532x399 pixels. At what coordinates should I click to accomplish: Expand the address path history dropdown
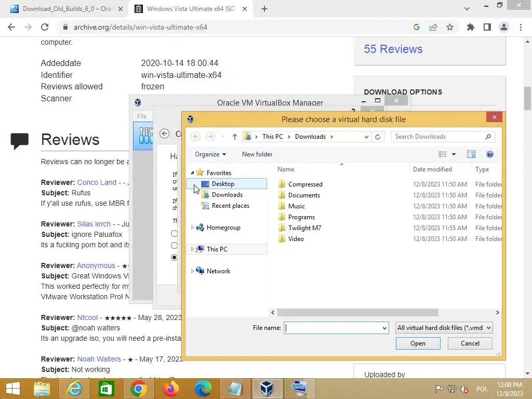click(x=366, y=137)
